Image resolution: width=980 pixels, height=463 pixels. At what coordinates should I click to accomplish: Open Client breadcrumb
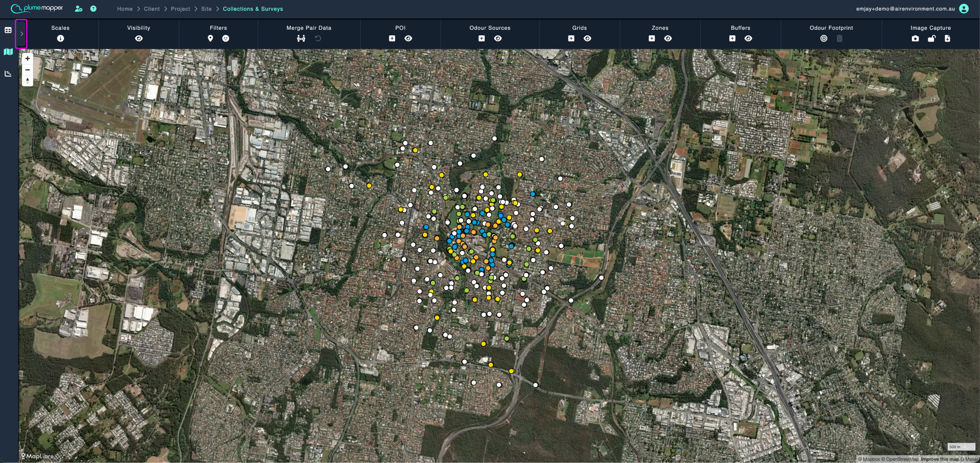tap(152, 9)
